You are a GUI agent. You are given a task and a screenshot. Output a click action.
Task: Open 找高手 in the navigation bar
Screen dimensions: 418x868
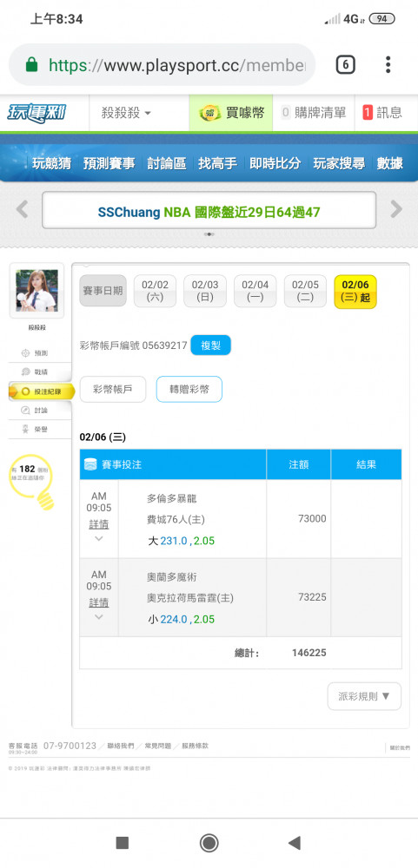pos(218,163)
